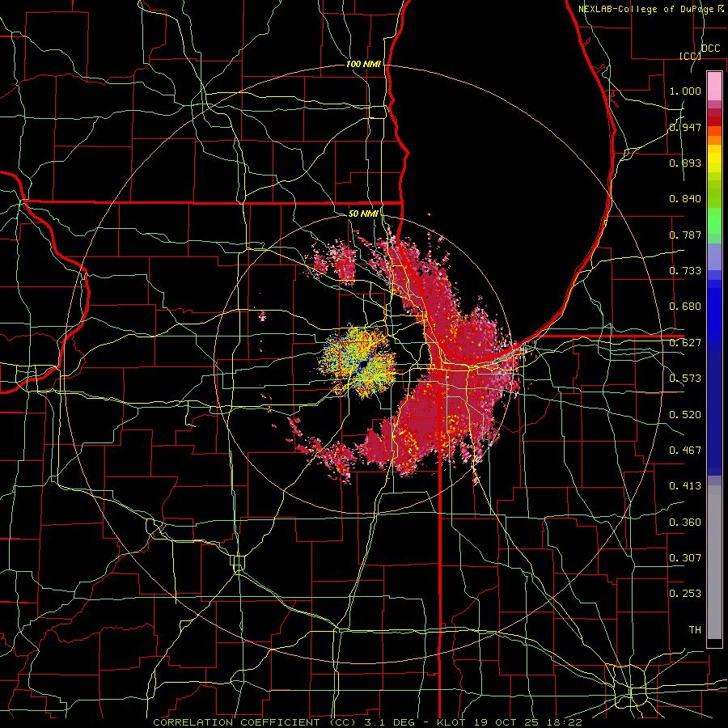Click the Correlation Coefficient caption at the bottom
This screenshot has width=728, height=728.
(367, 722)
